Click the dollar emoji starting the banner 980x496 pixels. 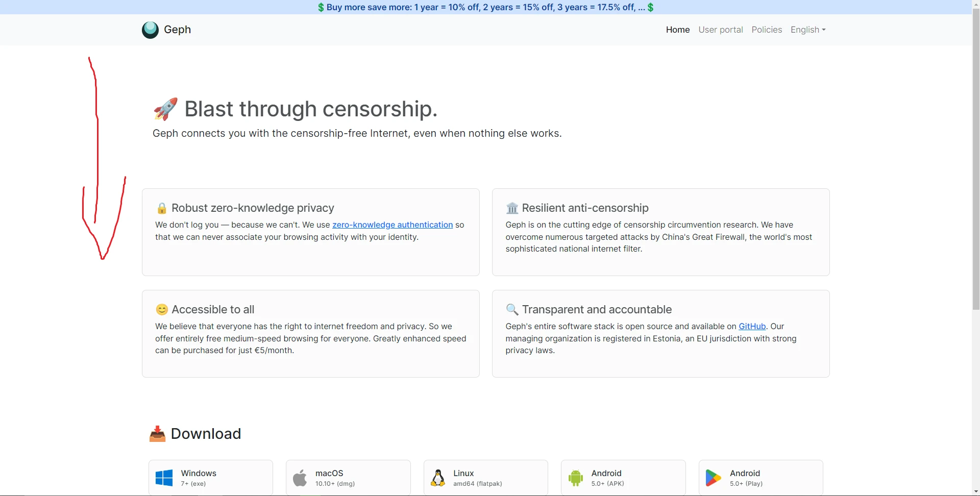click(x=321, y=7)
